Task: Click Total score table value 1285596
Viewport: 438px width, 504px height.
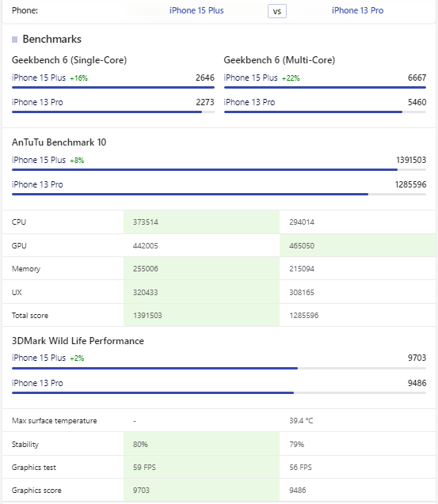Action: point(304,316)
